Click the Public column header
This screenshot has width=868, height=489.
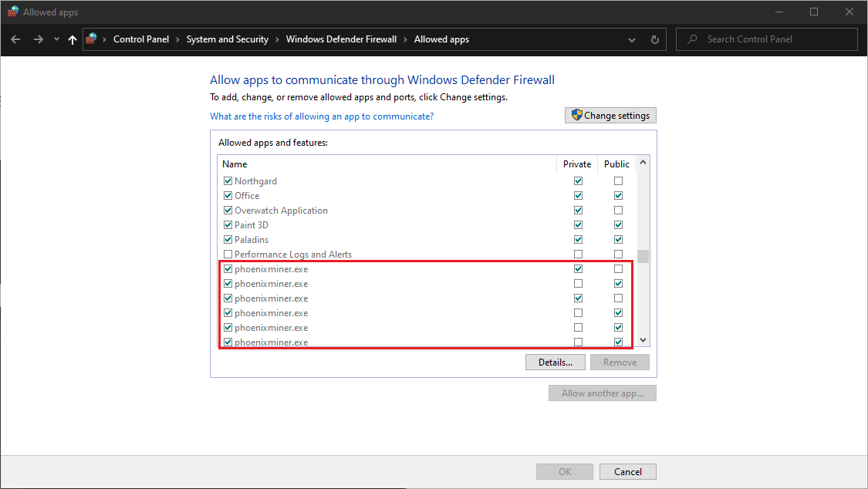(616, 164)
